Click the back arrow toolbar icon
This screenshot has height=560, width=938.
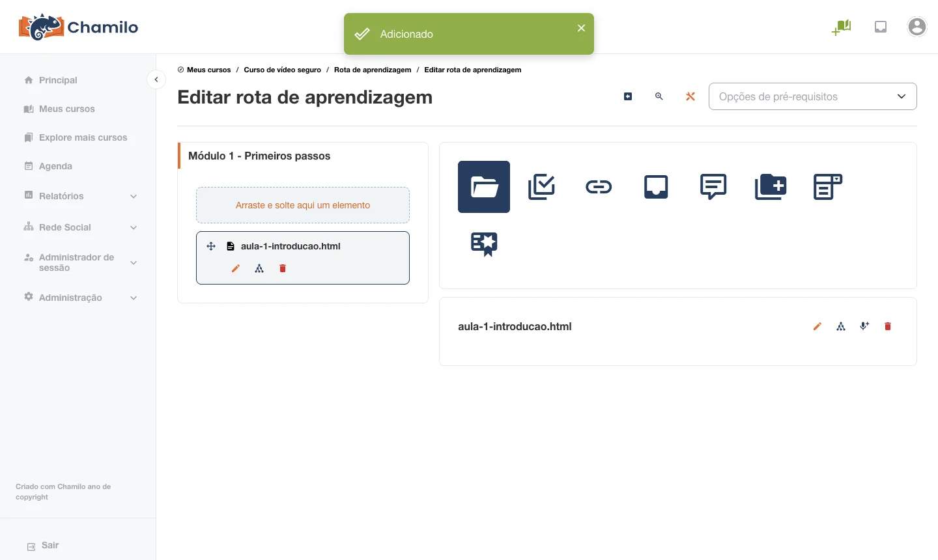628,96
